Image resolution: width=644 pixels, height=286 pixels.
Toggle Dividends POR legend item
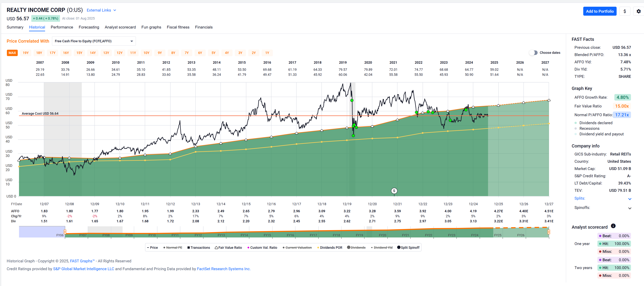(x=329, y=247)
